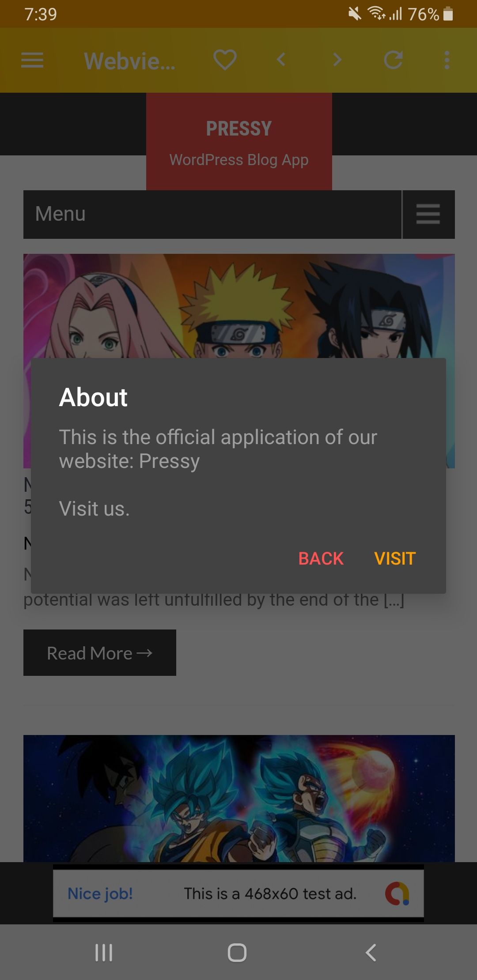Viewport: 477px width, 980px height.
Task: Open the app navigation drawer hamburger
Action: [x=32, y=60]
